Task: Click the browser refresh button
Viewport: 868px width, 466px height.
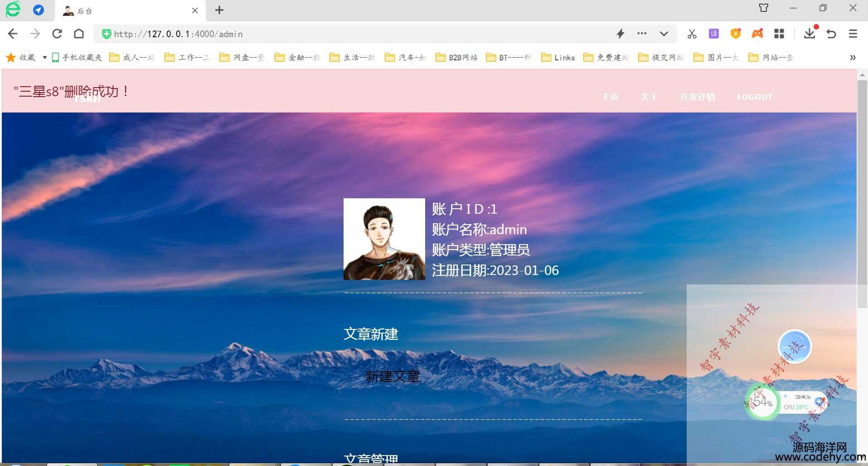Action: click(x=57, y=34)
